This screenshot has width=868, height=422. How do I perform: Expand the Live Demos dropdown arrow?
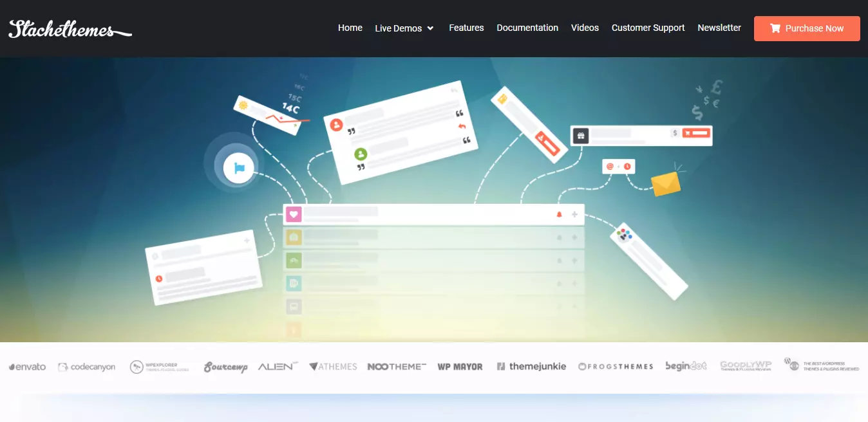(x=430, y=28)
